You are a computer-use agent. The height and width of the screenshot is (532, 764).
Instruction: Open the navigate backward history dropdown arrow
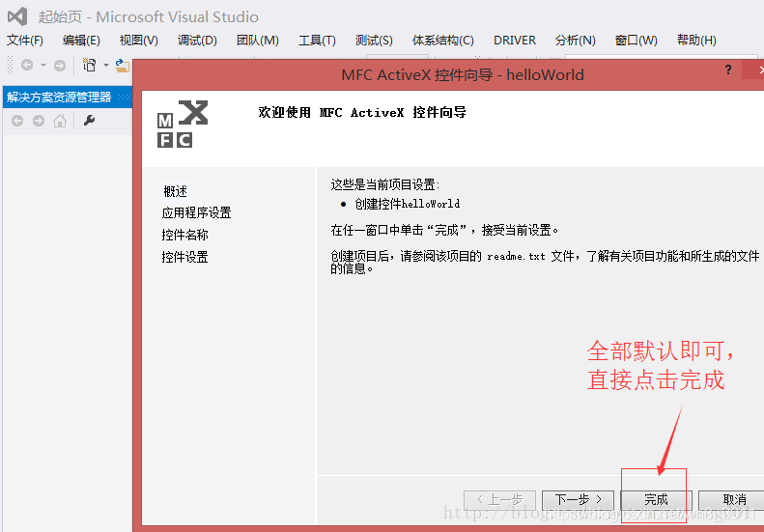[42, 66]
